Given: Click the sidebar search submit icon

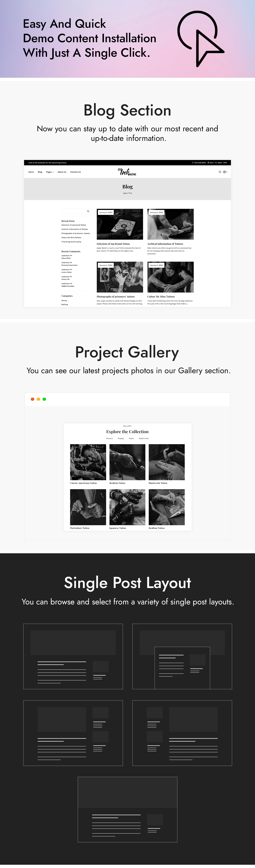Looking at the screenshot, I should click(x=88, y=211).
